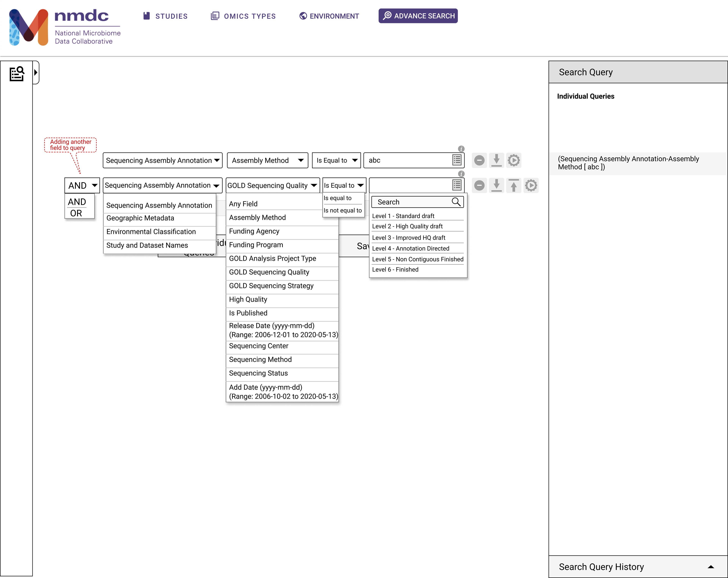Click the Advance Search button
This screenshot has height=578, width=728.
point(418,16)
